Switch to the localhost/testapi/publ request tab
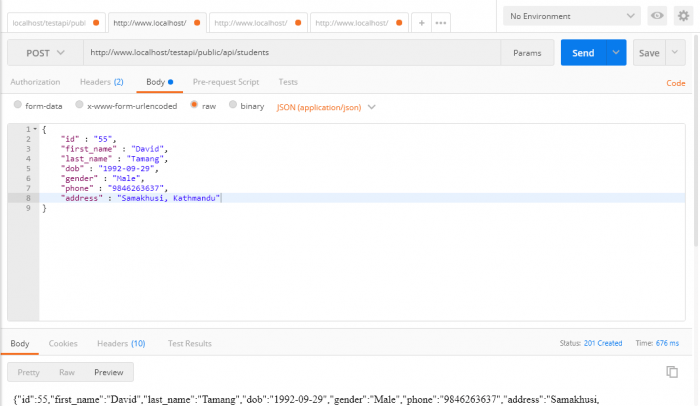This screenshot has width=700, height=406. (56, 23)
